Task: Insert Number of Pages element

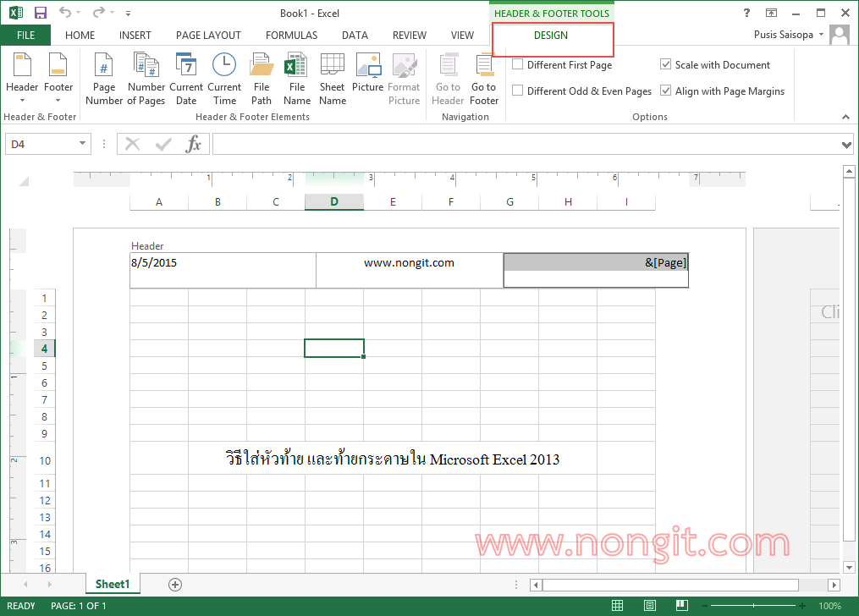Action: (x=146, y=79)
